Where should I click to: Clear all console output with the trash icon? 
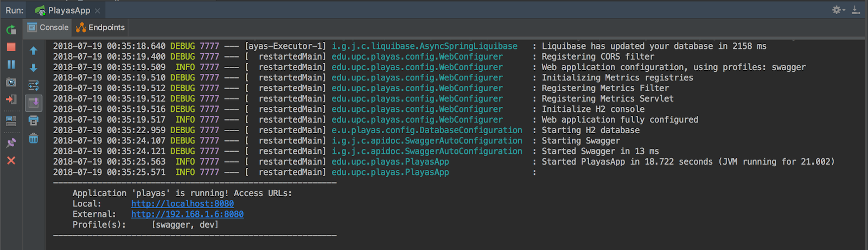33,138
